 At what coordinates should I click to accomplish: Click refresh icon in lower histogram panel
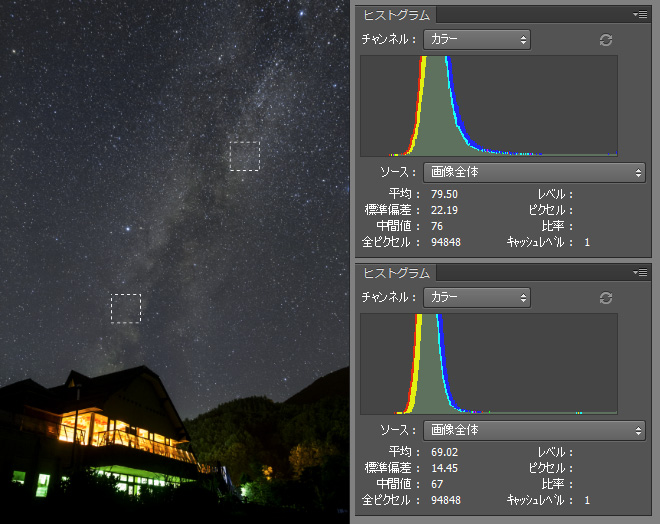click(606, 298)
